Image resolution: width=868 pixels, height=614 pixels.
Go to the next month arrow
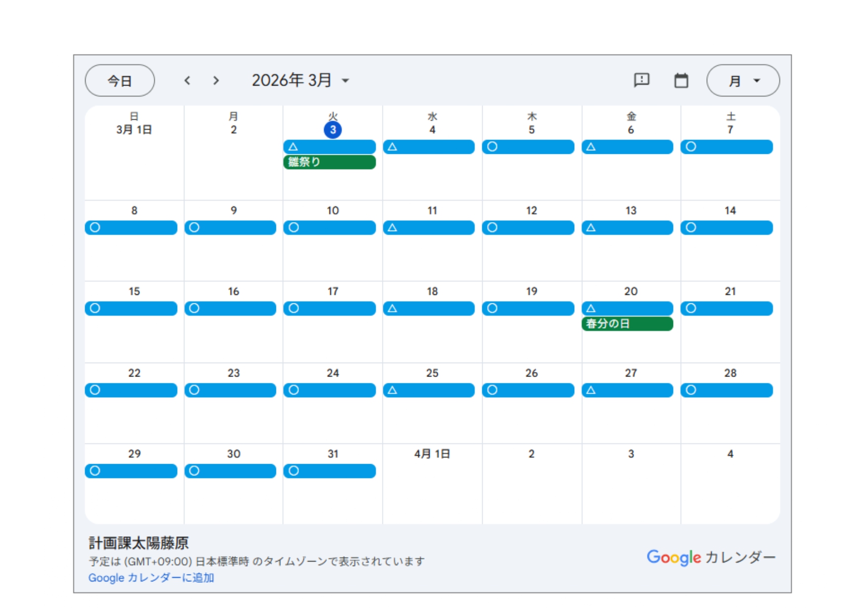click(216, 81)
